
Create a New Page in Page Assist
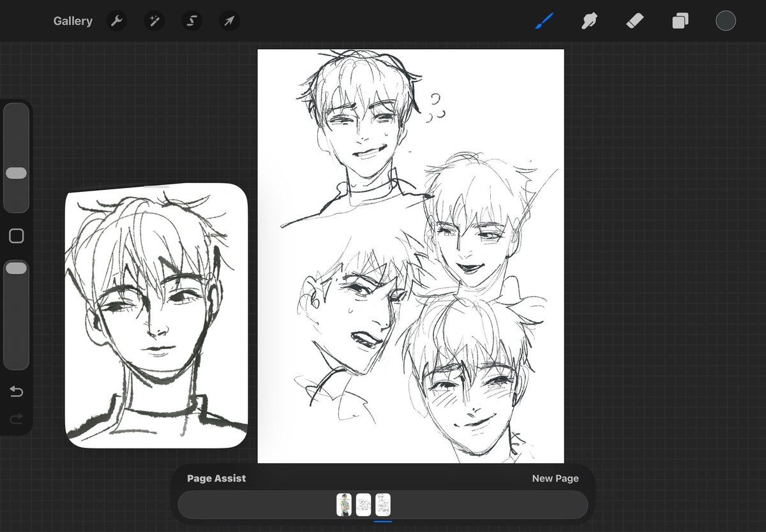[x=555, y=478]
